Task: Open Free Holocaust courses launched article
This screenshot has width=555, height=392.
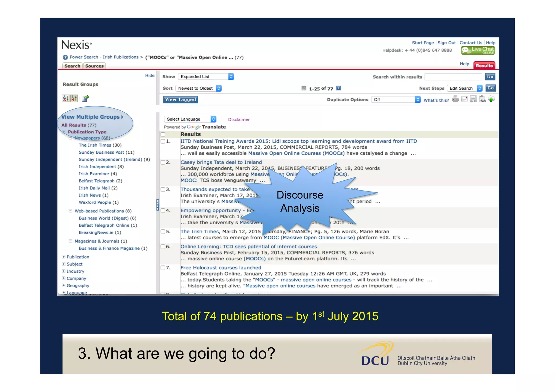Action: click(x=221, y=268)
